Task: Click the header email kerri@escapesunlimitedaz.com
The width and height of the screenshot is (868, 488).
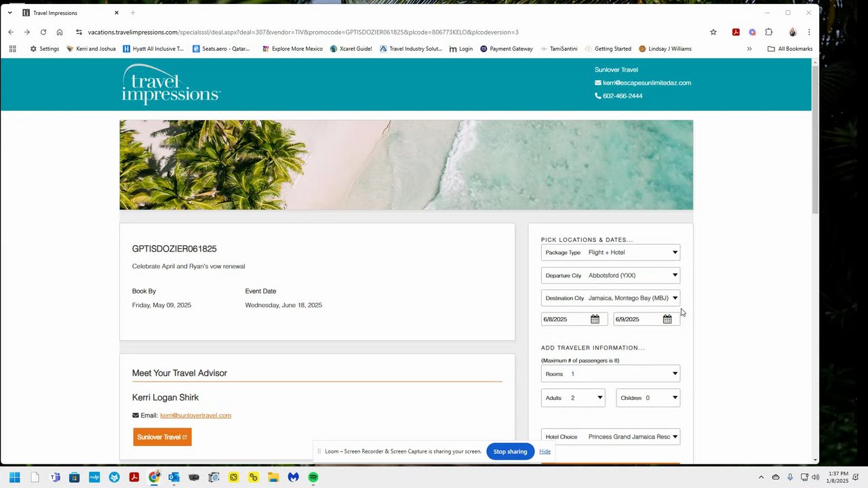Action: pyautogui.click(x=647, y=83)
